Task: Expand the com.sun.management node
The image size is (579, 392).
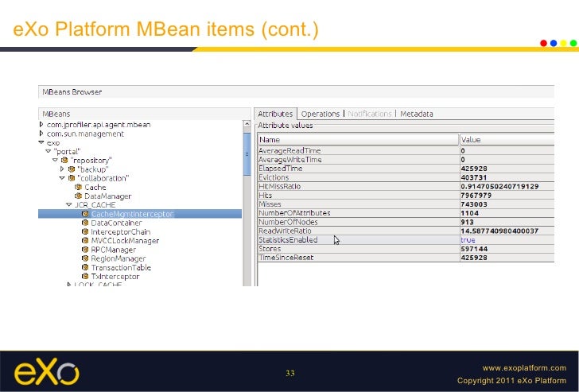Action: (41, 134)
